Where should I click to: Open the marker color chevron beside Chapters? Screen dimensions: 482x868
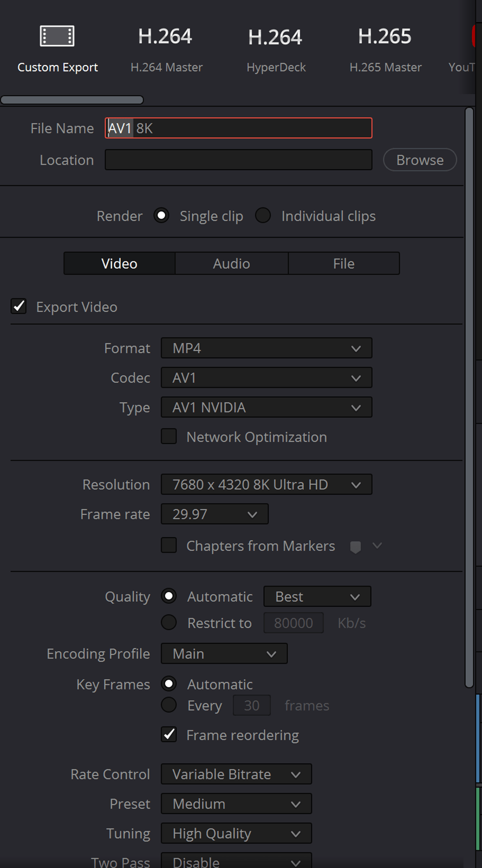[377, 545]
